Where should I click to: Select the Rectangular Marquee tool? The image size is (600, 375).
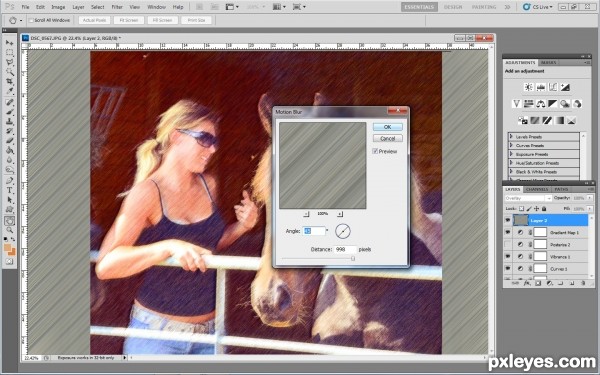pyautogui.click(x=9, y=52)
